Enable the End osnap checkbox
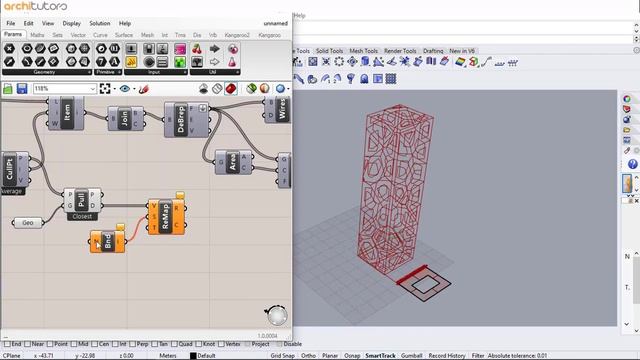 click(x=7, y=344)
